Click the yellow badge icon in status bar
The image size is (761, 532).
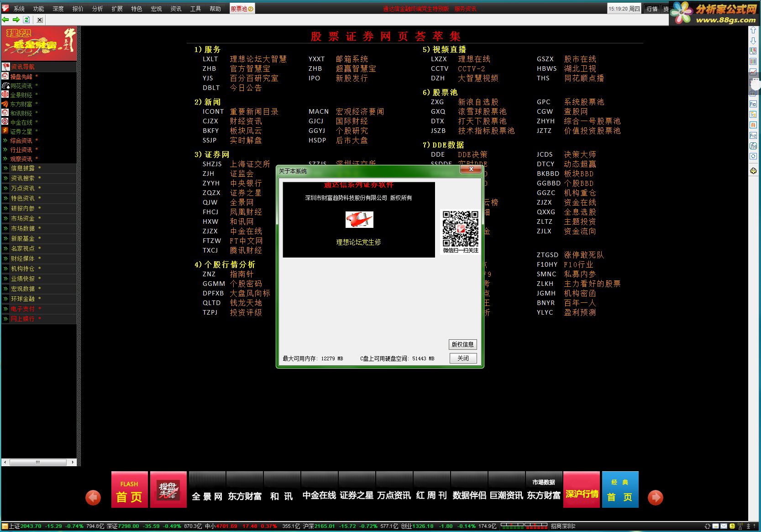coord(732,527)
